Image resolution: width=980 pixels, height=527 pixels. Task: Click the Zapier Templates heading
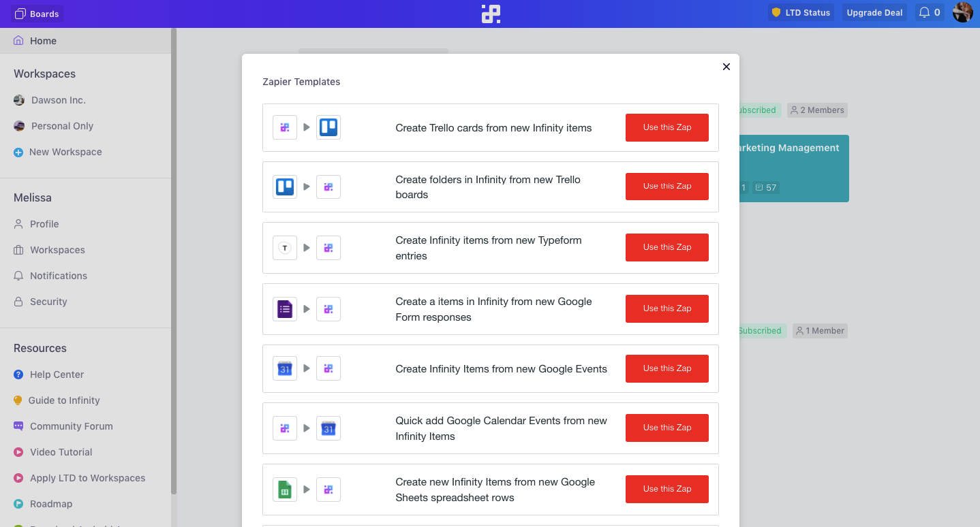(301, 82)
